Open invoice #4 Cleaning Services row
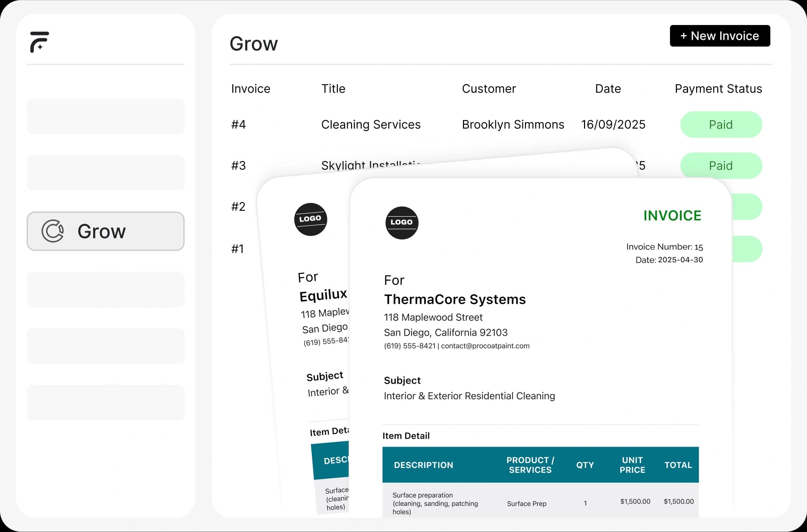The height and width of the screenshot is (532, 807). [x=370, y=125]
